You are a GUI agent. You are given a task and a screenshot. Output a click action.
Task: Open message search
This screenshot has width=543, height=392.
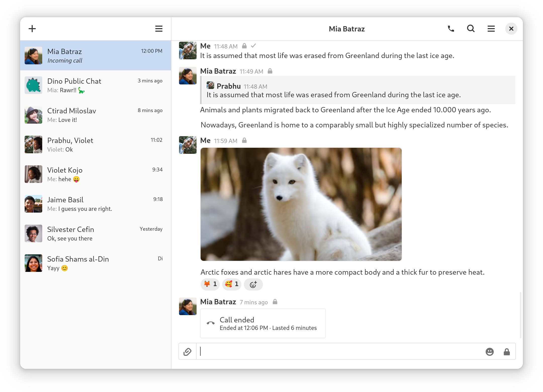471,28
